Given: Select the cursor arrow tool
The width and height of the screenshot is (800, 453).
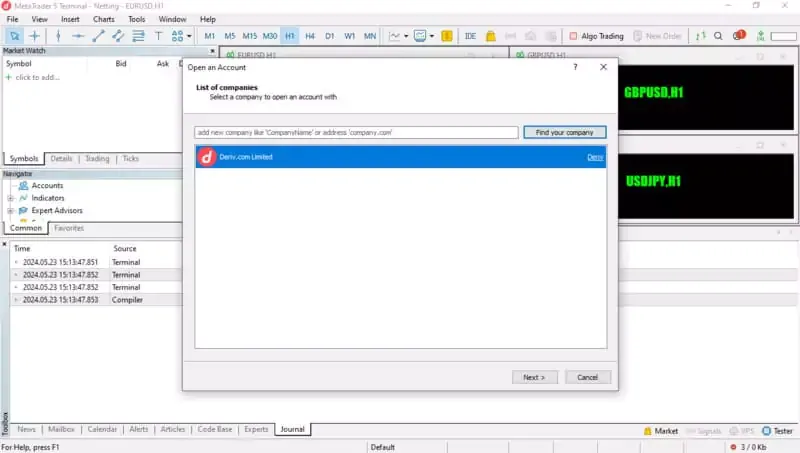Looking at the screenshot, I should (14, 36).
